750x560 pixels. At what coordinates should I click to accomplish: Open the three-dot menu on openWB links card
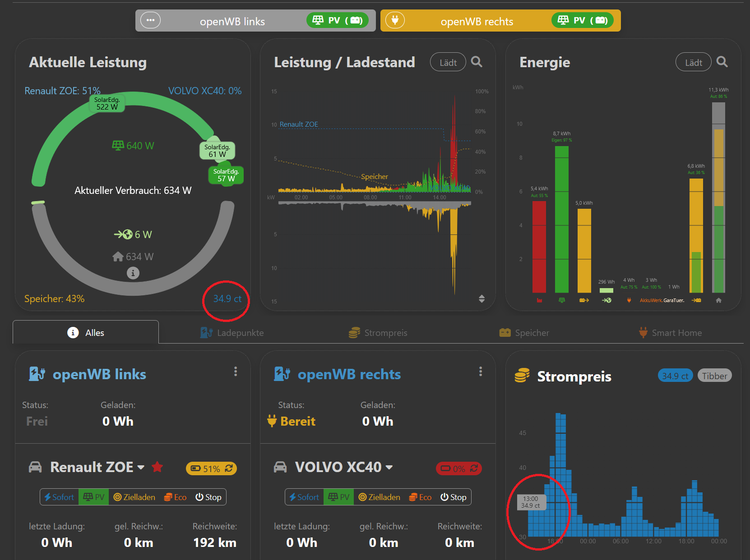click(236, 371)
